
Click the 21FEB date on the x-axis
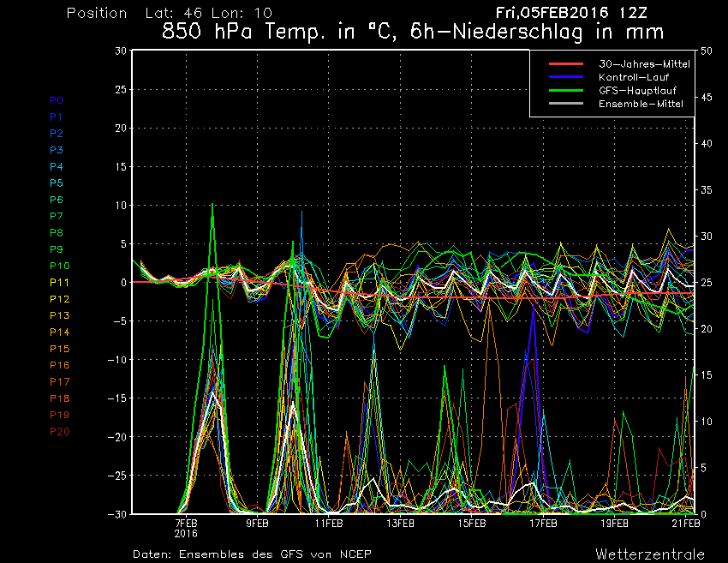[686, 522]
